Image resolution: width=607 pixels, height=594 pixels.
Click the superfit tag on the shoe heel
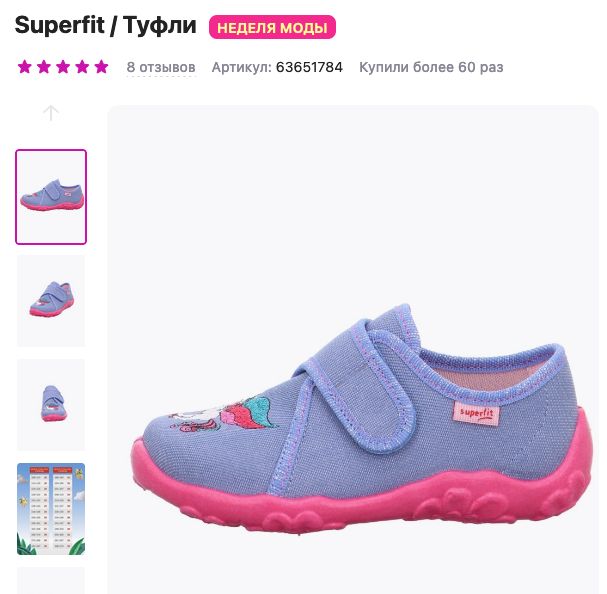(477, 413)
